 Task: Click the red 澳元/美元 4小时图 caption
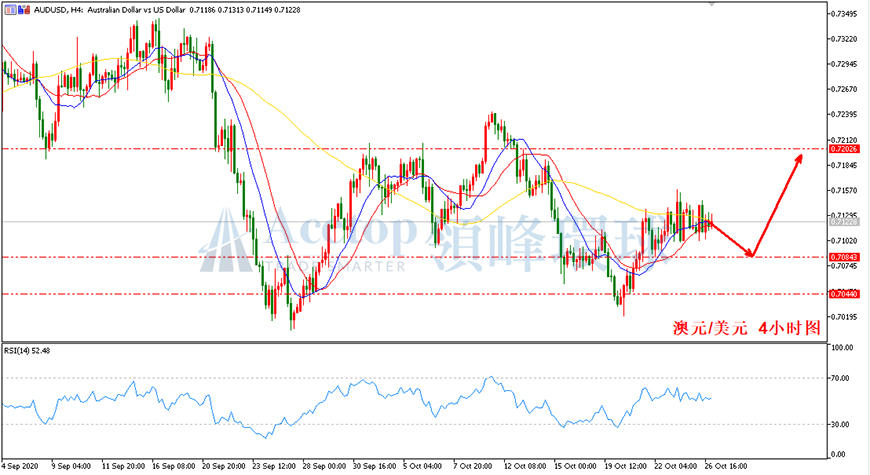tap(746, 328)
